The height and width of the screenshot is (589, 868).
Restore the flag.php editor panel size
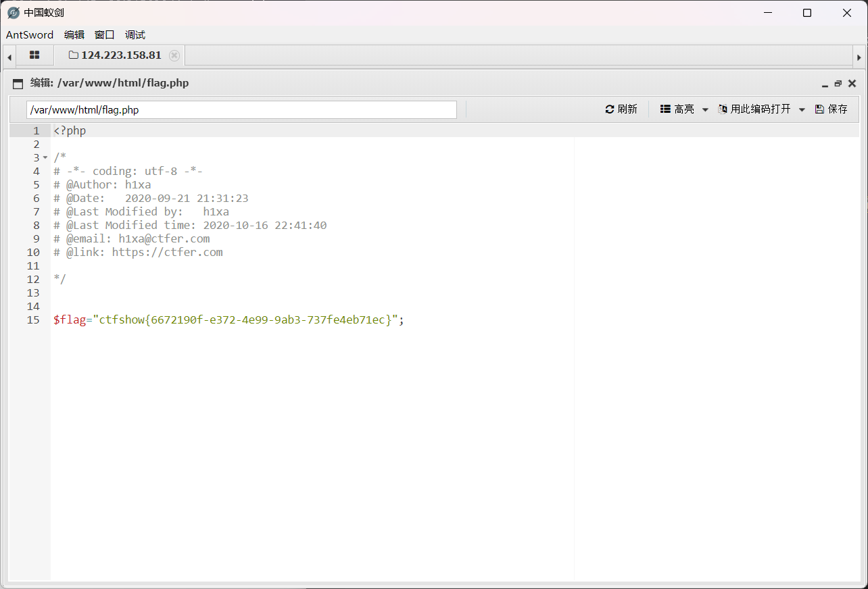click(838, 84)
